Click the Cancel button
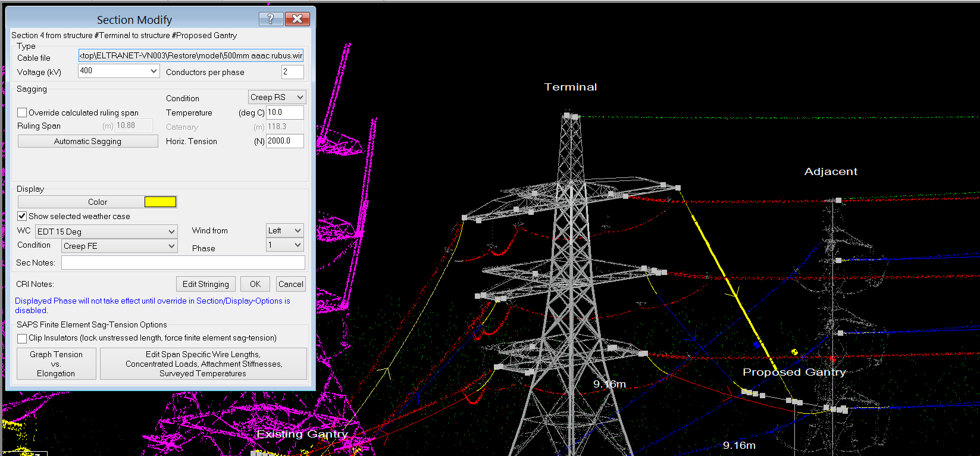The width and height of the screenshot is (980, 456). coord(291,284)
